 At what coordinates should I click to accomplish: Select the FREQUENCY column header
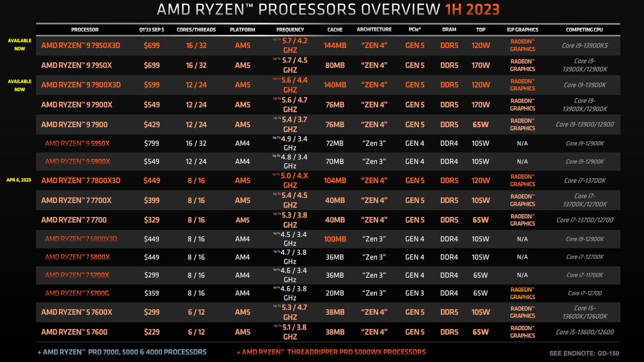coord(290,29)
